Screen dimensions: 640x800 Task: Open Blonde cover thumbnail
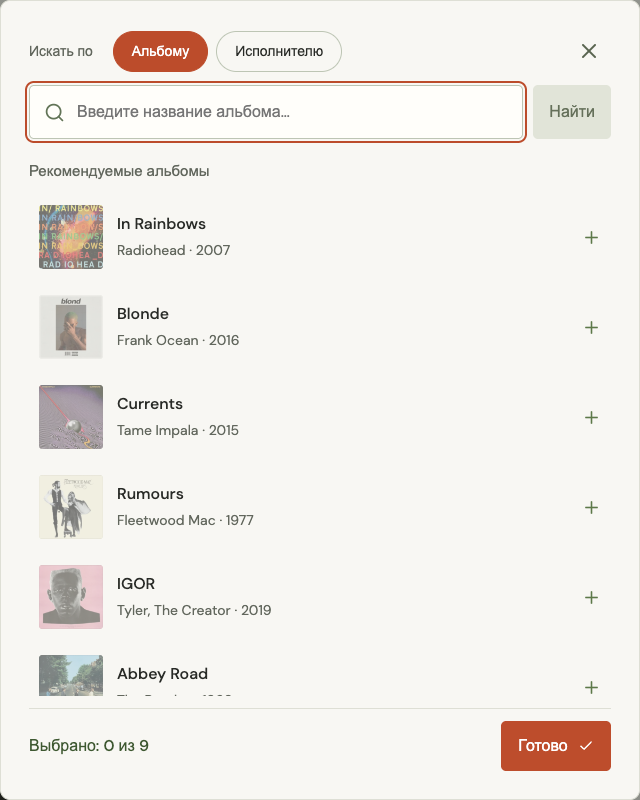[x=71, y=327]
